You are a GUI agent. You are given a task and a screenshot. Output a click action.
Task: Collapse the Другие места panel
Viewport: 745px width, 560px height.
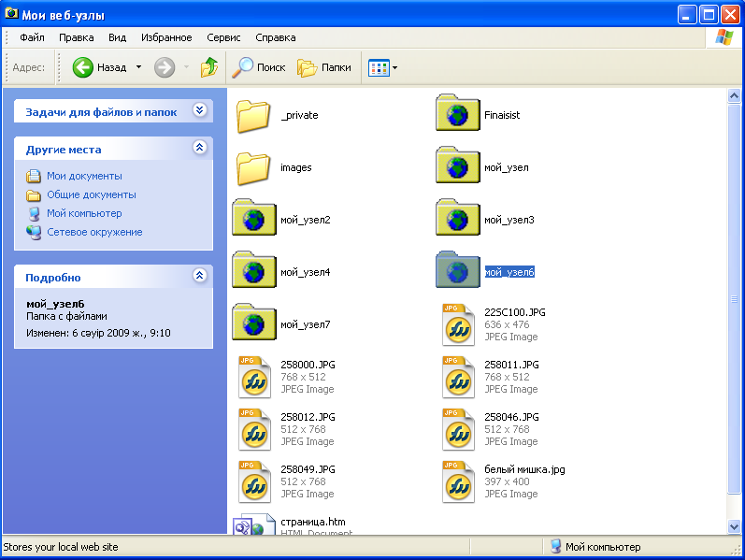199,148
